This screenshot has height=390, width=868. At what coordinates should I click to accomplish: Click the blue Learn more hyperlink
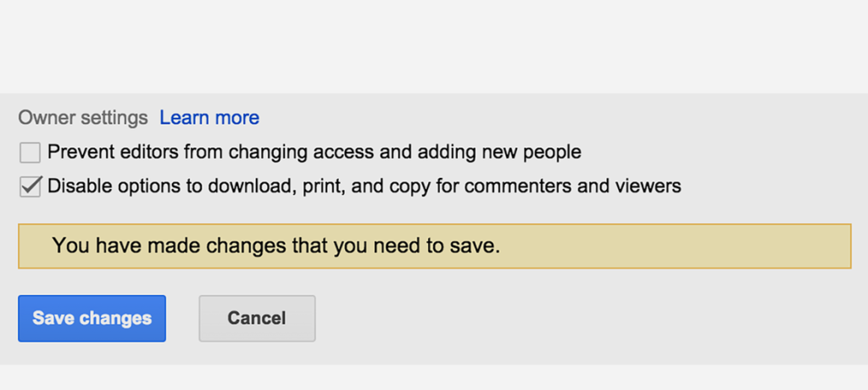coord(209,118)
